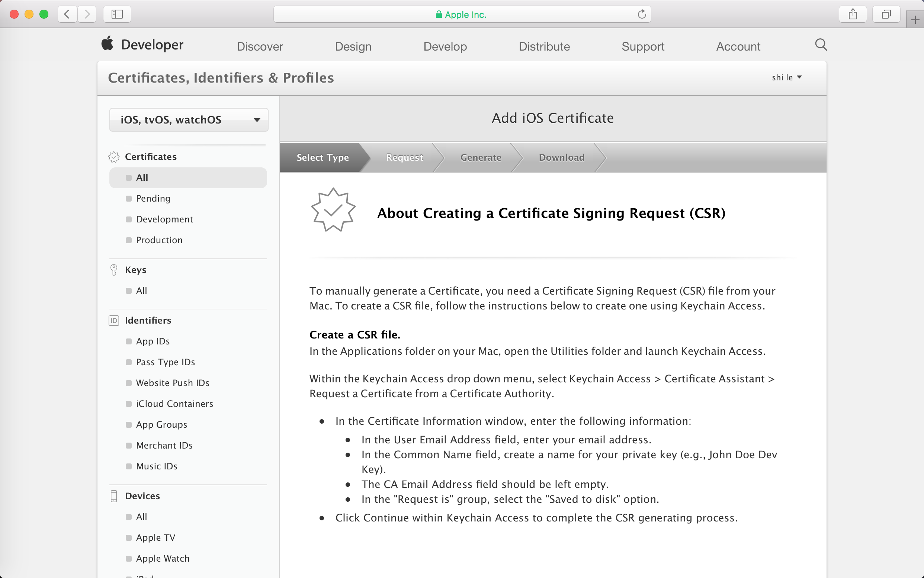This screenshot has height=578, width=924.
Task: Click the Certificates seal icon in sidebar
Action: coord(113,157)
